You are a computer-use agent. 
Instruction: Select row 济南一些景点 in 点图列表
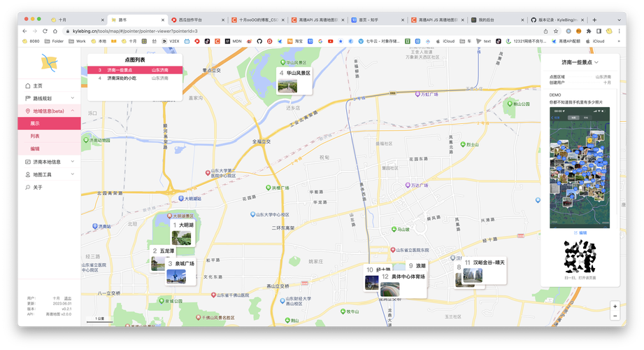135,70
